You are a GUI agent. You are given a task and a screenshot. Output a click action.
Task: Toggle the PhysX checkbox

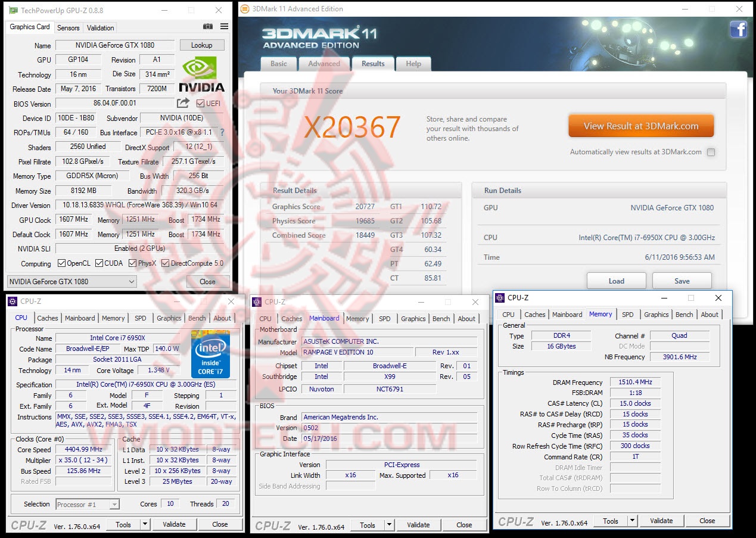click(x=132, y=263)
